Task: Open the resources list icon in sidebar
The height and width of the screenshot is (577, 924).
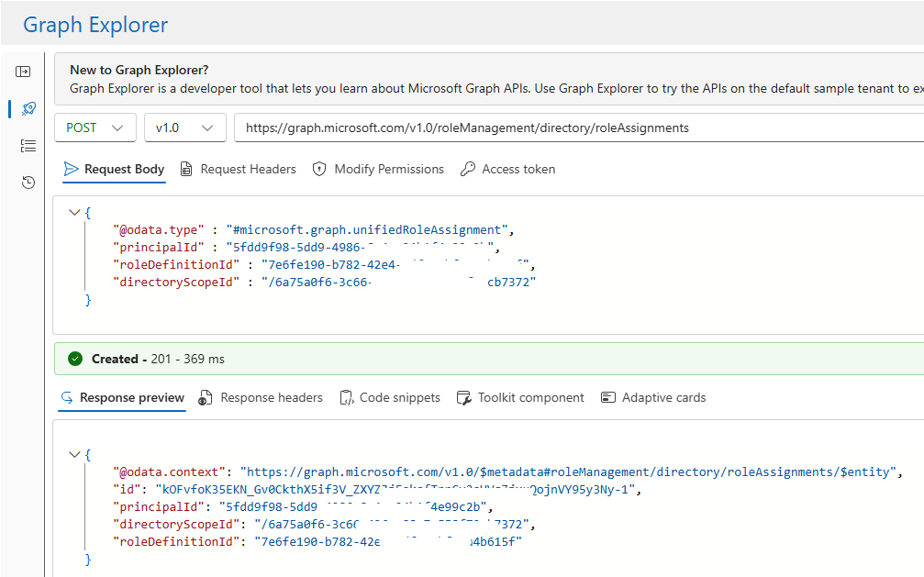Action: pos(28,146)
